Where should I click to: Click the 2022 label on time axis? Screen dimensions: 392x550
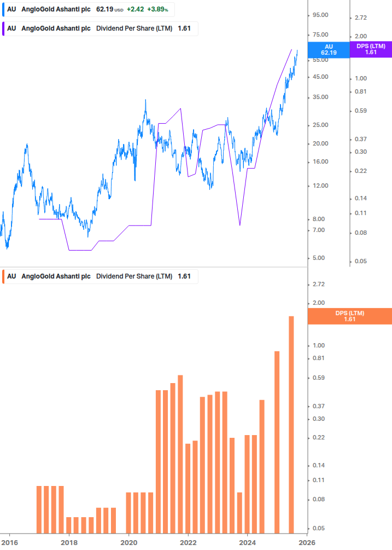188,543
